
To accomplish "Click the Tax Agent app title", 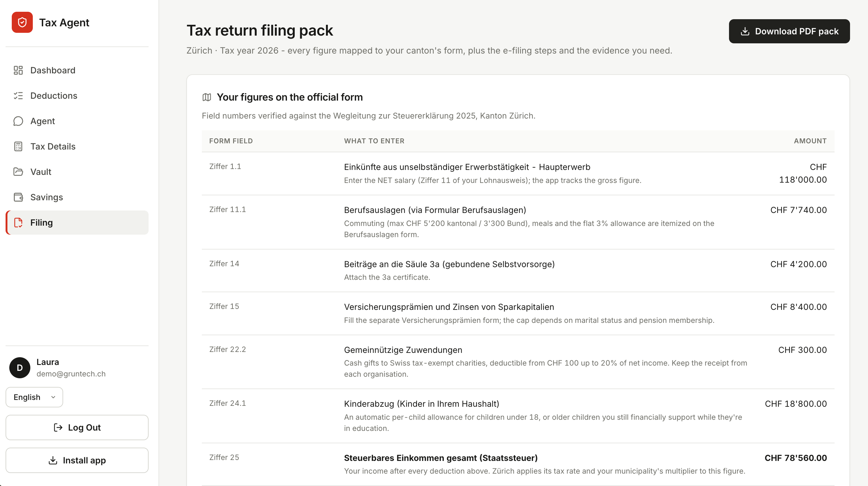I will pos(64,23).
